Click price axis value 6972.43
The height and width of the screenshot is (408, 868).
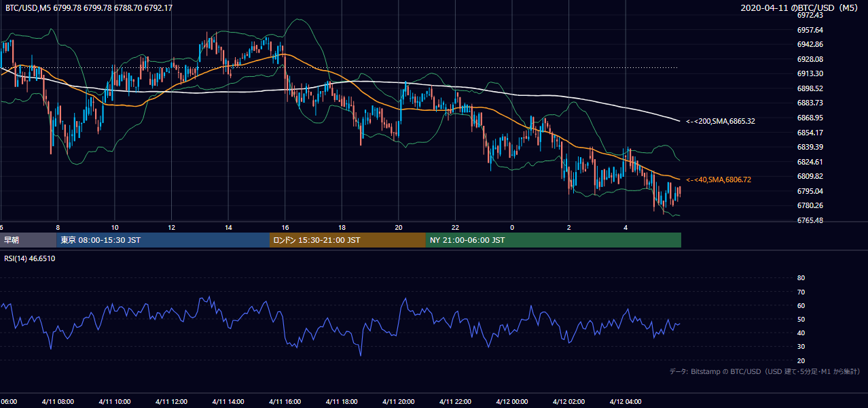pyautogui.click(x=810, y=15)
